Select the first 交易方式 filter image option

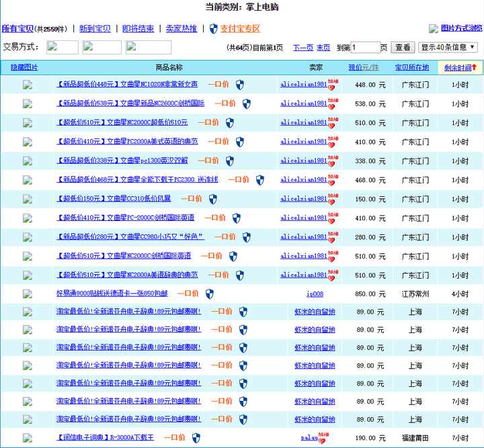[x=63, y=47]
